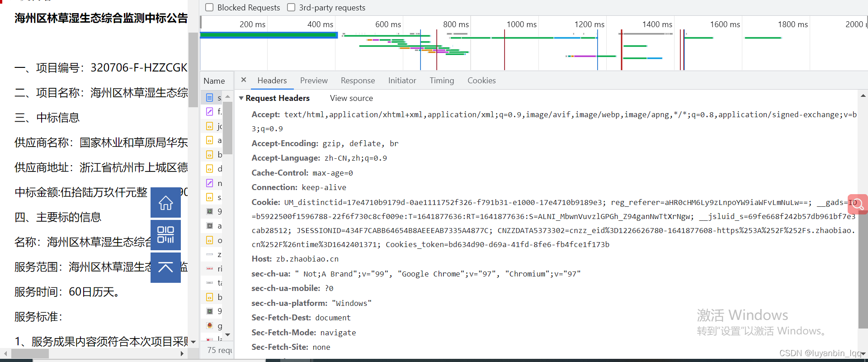868x362 pixels.
Task: Click the Accept-Encoding header row
Action: pos(325,143)
